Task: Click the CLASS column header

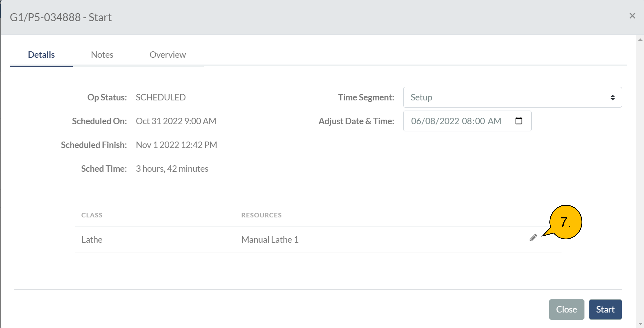Action: [92, 215]
